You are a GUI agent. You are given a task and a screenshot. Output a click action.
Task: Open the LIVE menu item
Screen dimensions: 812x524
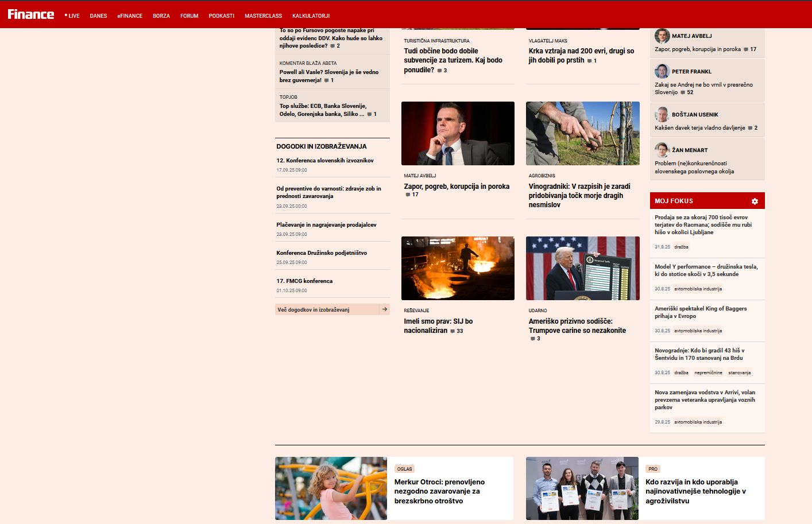tap(72, 16)
